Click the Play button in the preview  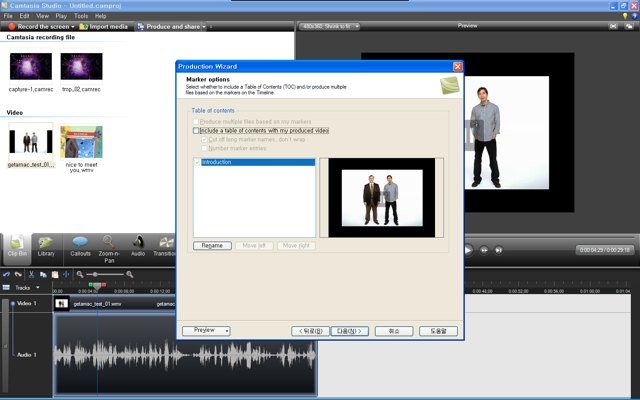[x=468, y=250]
